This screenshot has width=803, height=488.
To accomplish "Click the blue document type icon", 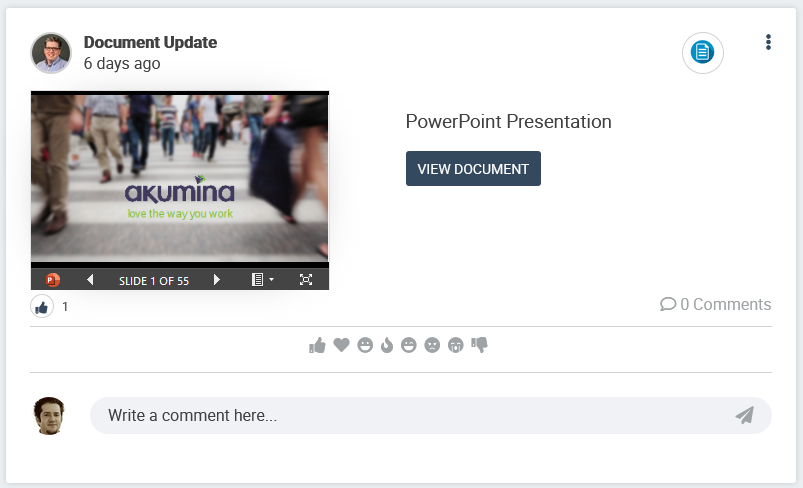I will coord(703,52).
